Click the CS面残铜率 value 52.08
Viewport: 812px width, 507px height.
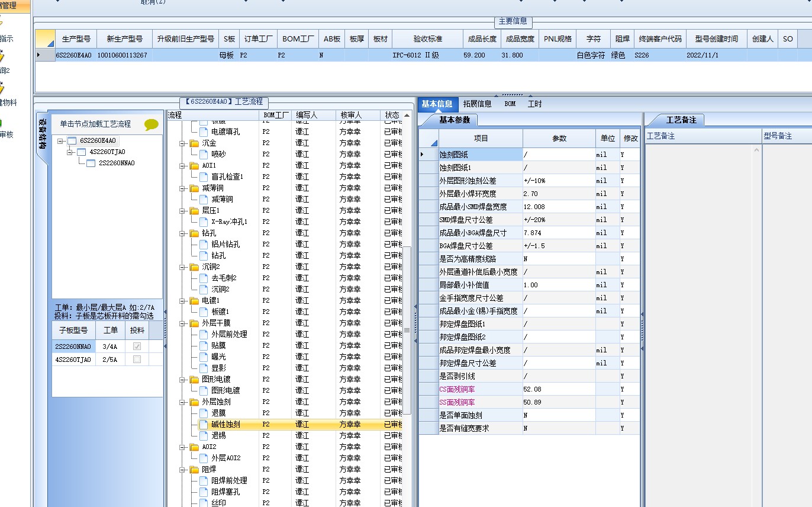pyautogui.click(x=559, y=389)
